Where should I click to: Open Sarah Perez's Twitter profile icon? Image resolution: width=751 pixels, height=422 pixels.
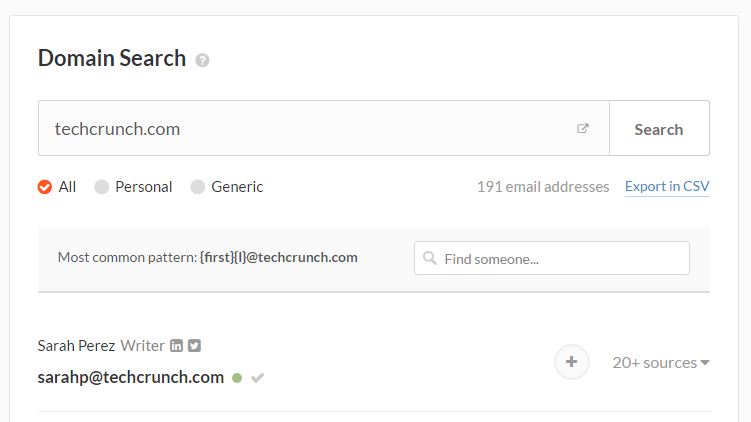click(x=194, y=345)
